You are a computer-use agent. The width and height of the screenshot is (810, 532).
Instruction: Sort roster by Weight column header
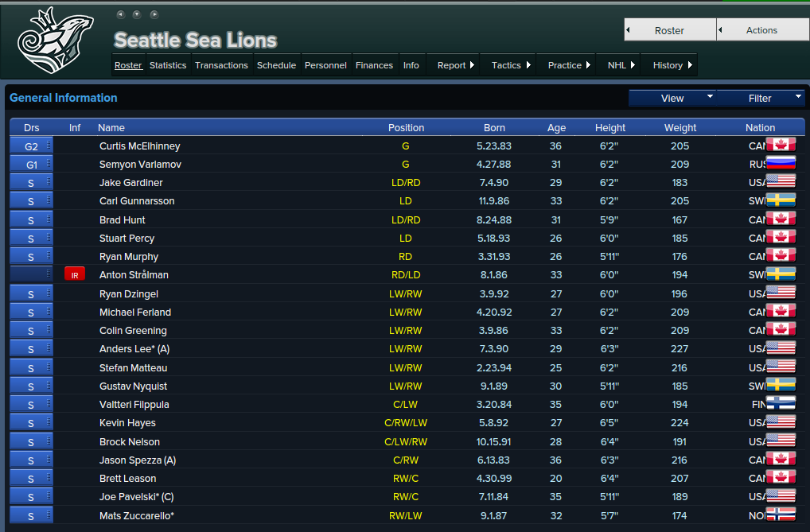click(x=680, y=127)
